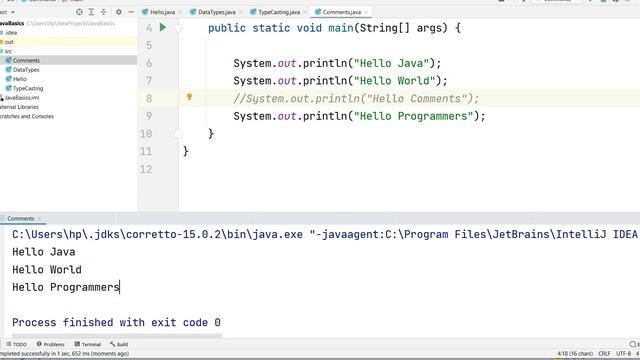Screen dimensions: 640x360
Task: Click "Hello Java" console output
Action: pos(44,252)
